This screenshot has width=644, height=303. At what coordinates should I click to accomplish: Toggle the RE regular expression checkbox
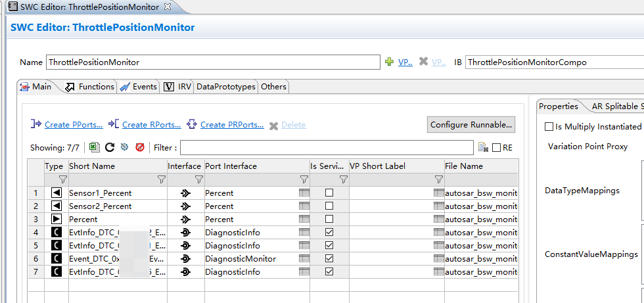496,147
